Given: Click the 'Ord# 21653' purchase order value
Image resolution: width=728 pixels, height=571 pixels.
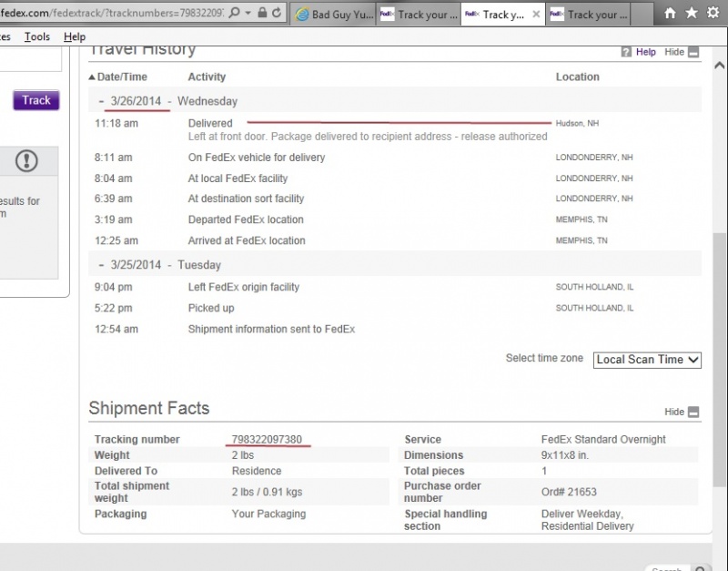Looking at the screenshot, I should [569, 492].
